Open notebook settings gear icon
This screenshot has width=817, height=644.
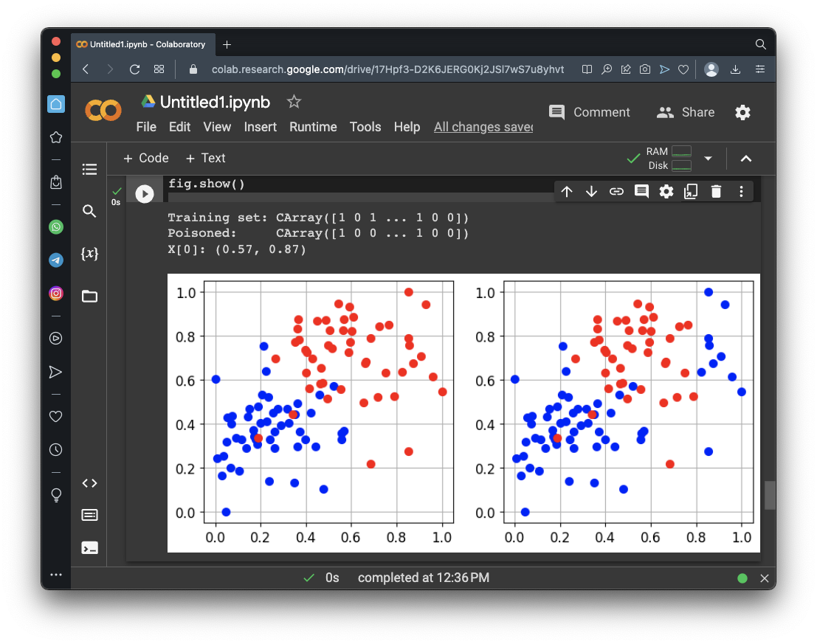[x=742, y=112]
